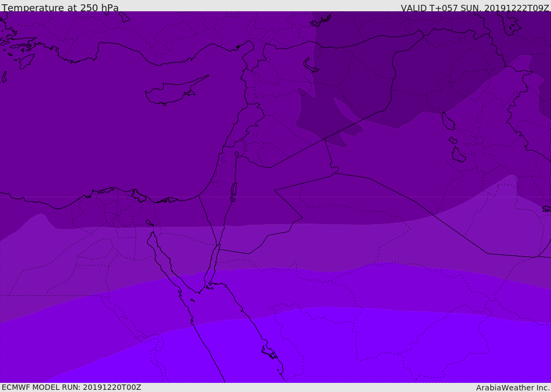Click the 'VALID T+057 SUN. 20191222T09Z' timestamp
551x392 pixels.
point(475,8)
